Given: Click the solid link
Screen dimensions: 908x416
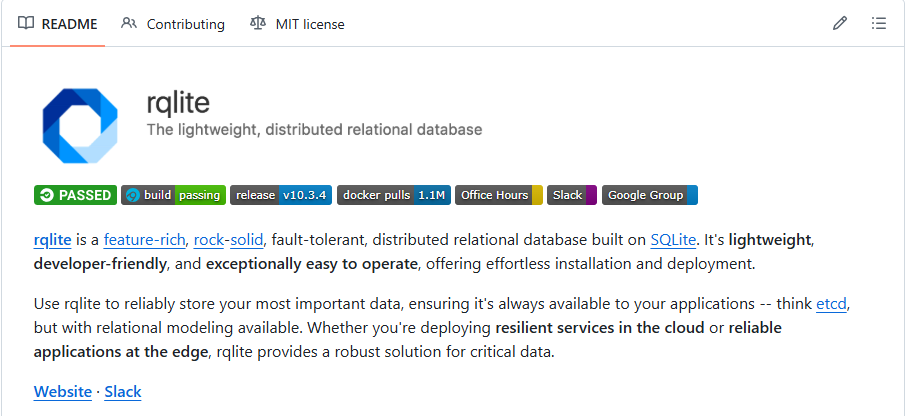Looking at the screenshot, I should [x=247, y=239].
